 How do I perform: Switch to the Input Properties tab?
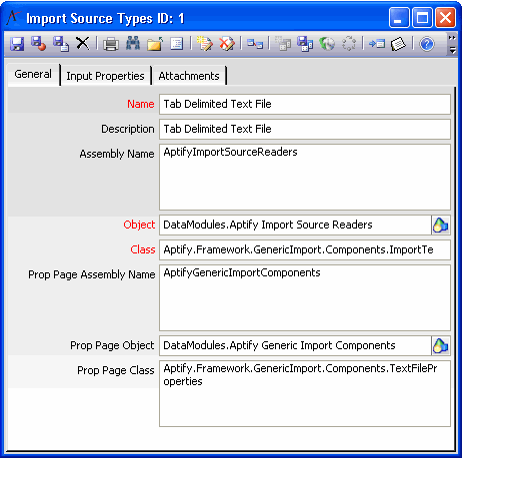tap(105, 76)
